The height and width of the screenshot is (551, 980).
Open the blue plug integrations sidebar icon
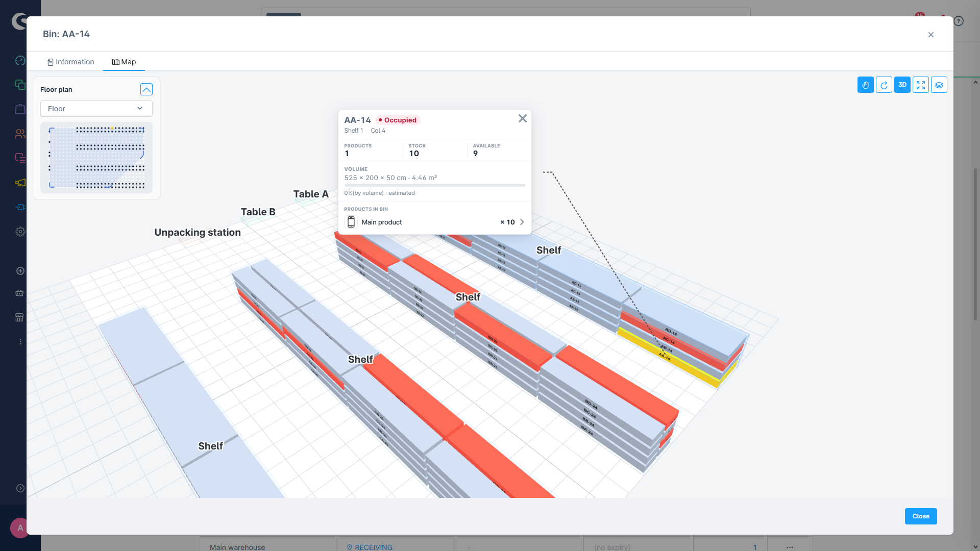tap(20, 207)
